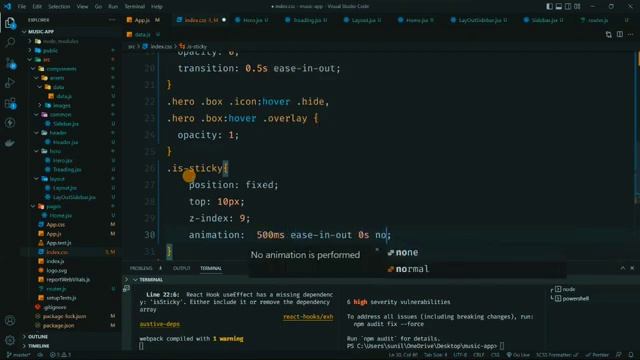Image resolution: width=640 pixels, height=360 pixels.
Task: Open the Terminal menu
Action: coord(135,7)
